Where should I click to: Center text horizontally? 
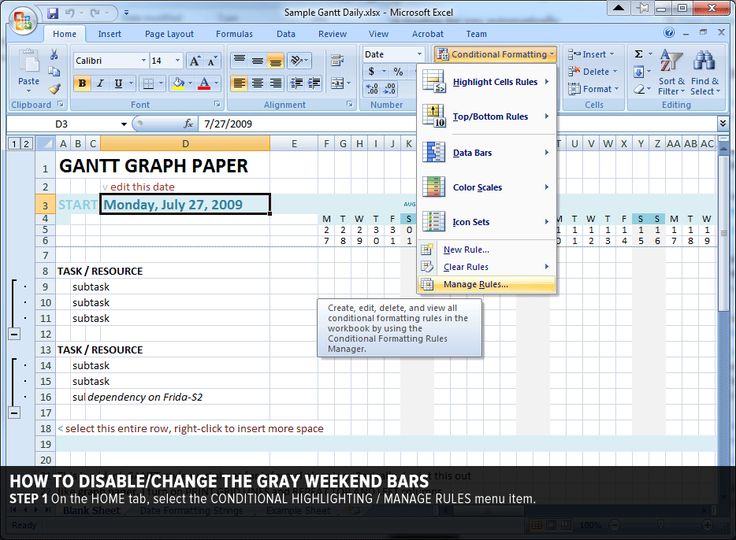[257, 84]
